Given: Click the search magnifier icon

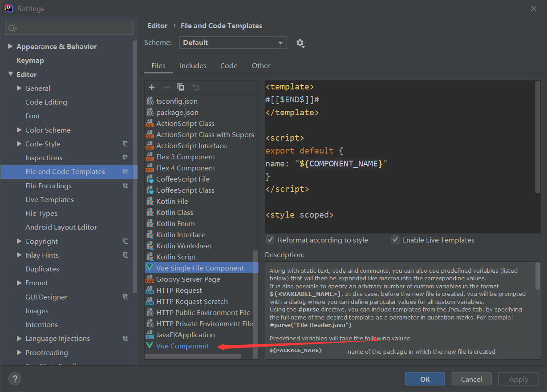Looking at the screenshot, I should 12,28.
